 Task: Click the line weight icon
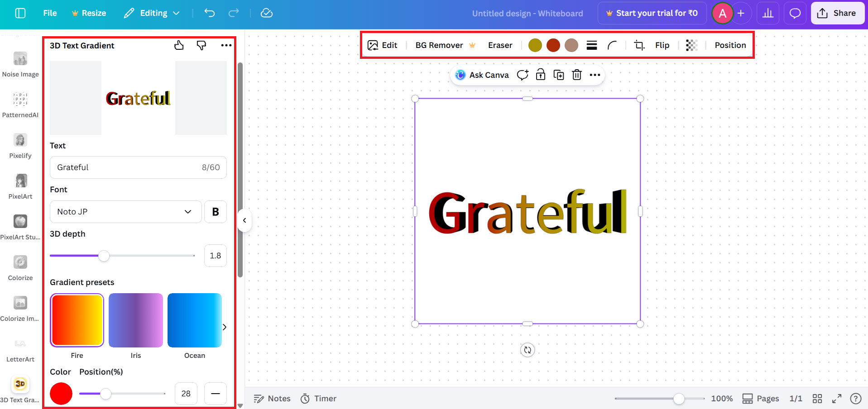(591, 45)
